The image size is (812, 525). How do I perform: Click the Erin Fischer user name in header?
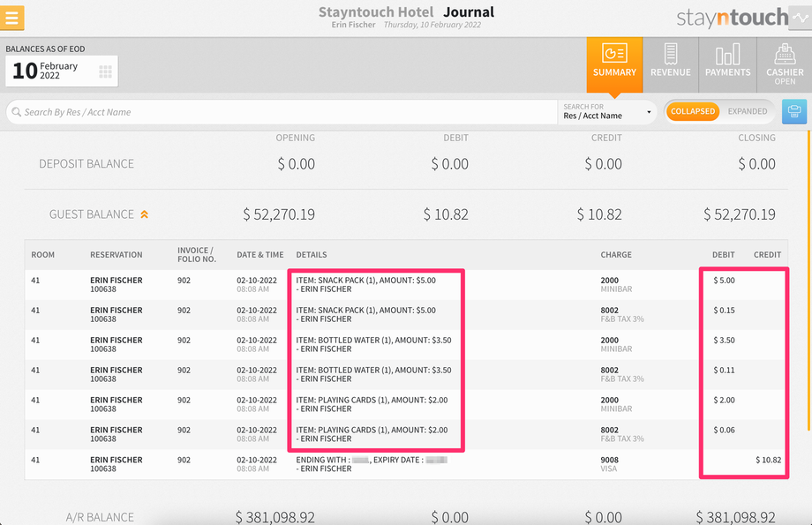[x=353, y=25]
